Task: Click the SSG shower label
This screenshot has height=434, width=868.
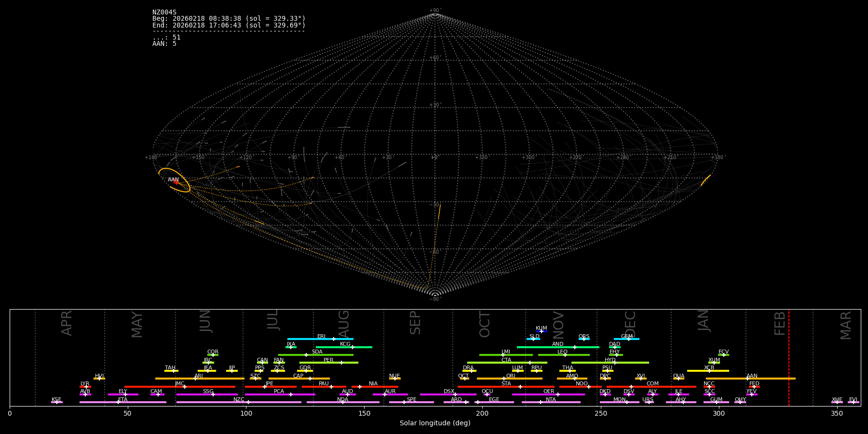Action: (x=208, y=392)
